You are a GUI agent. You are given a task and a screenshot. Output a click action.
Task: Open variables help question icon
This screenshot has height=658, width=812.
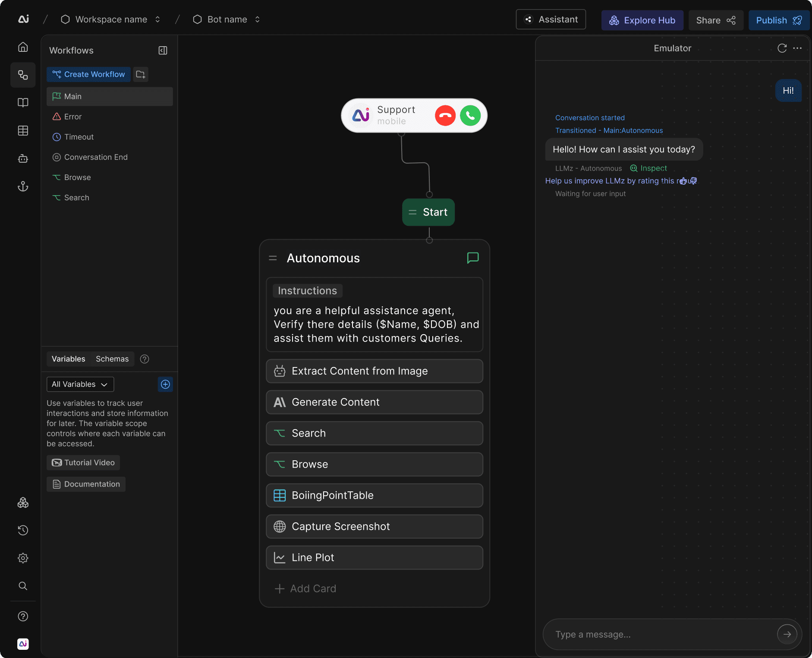click(145, 359)
